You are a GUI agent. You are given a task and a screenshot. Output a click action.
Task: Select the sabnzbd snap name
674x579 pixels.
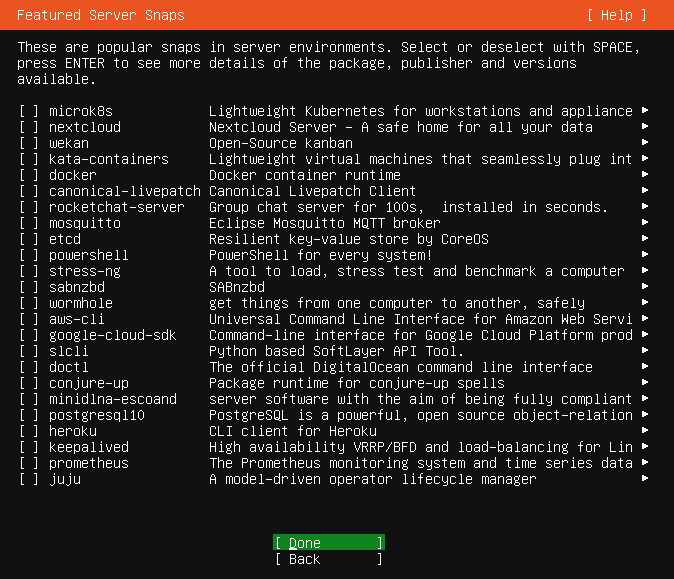[x=77, y=287]
